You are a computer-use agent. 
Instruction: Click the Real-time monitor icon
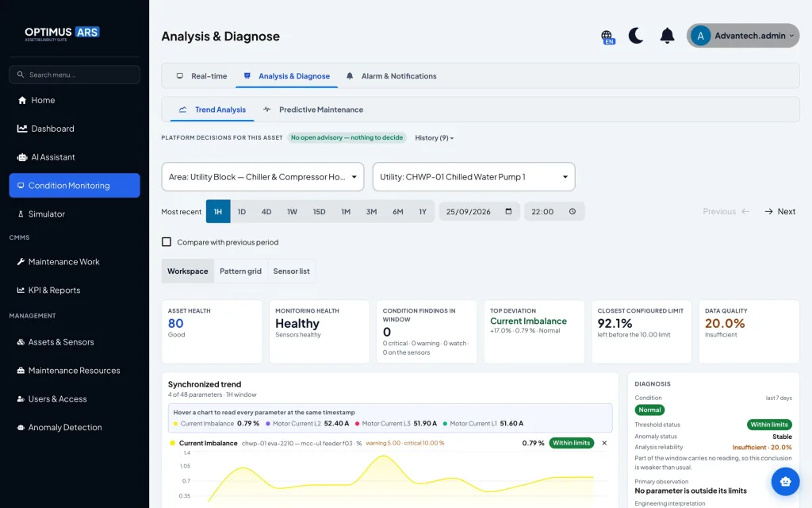(x=180, y=75)
